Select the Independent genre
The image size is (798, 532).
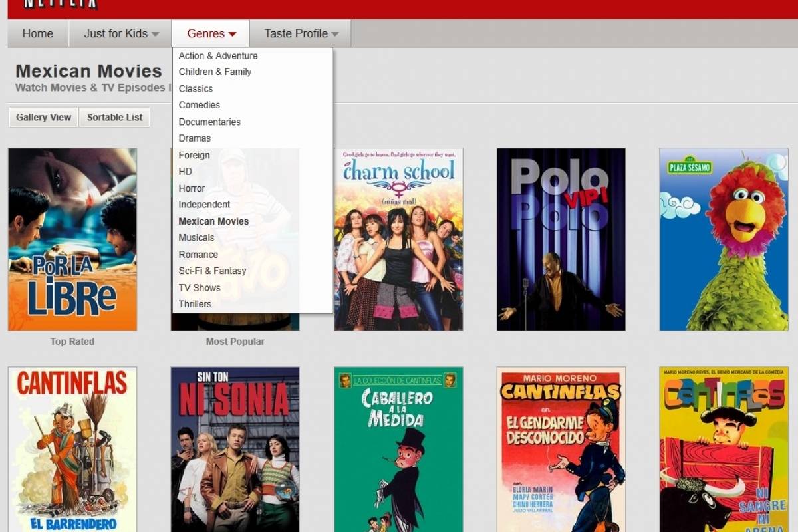[x=204, y=205]
